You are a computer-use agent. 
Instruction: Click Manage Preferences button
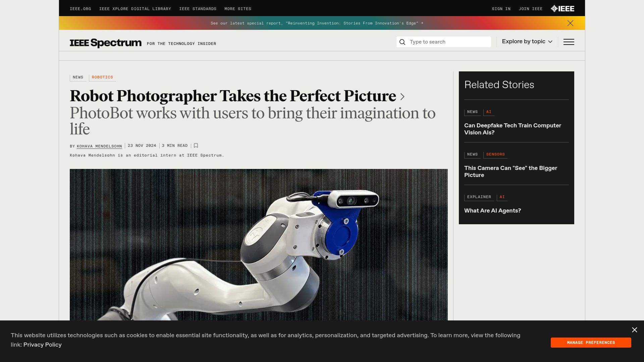pyautogui.click(x=591, y=343)
